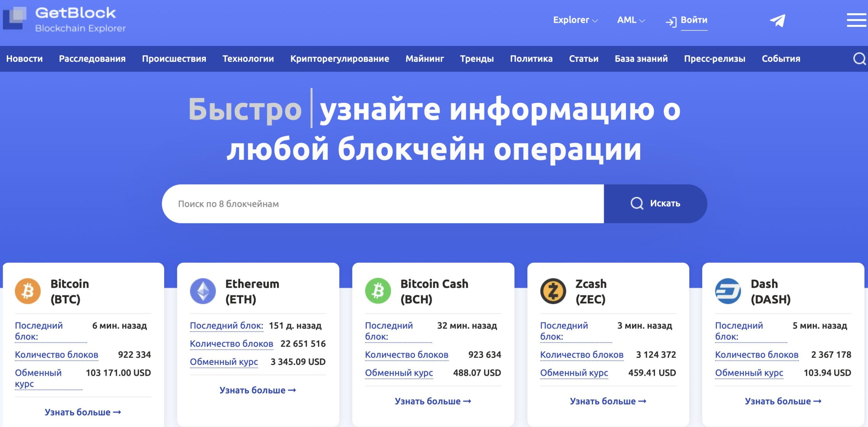
Task: Click the Bitcoin Cash green icon
Action: (378, 291)
